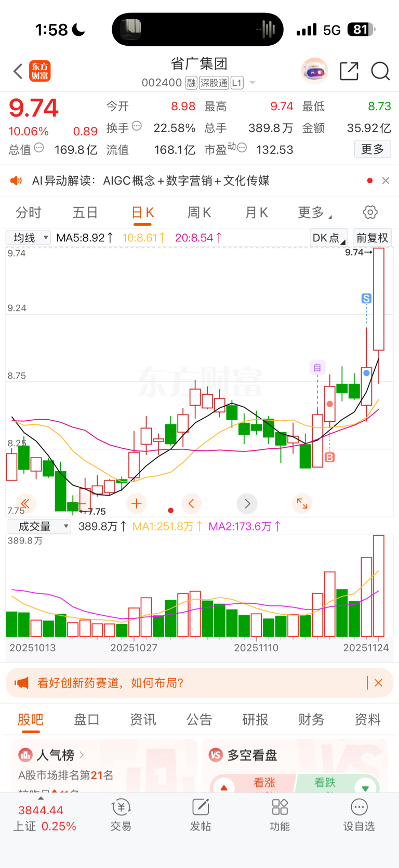Open AI异动解读 news line
Viewport: 399px width, 868px height.
point(151,180)
